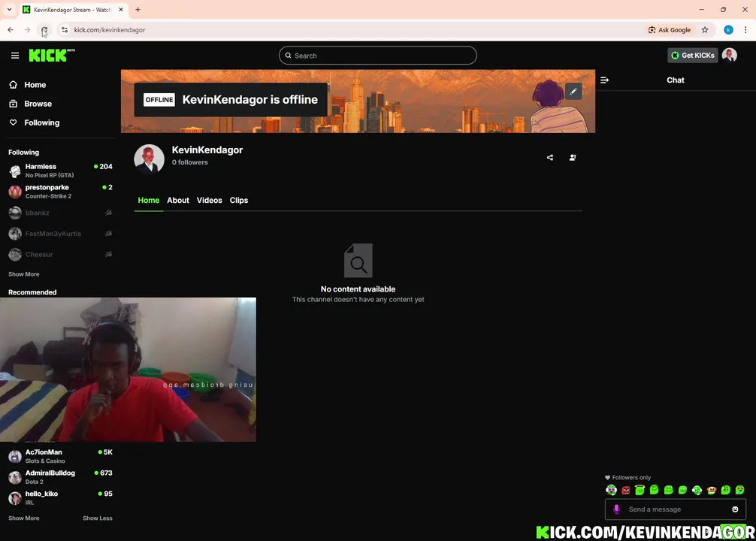Close the KevinKendagor Stream tab

click(x=120, y=9)
